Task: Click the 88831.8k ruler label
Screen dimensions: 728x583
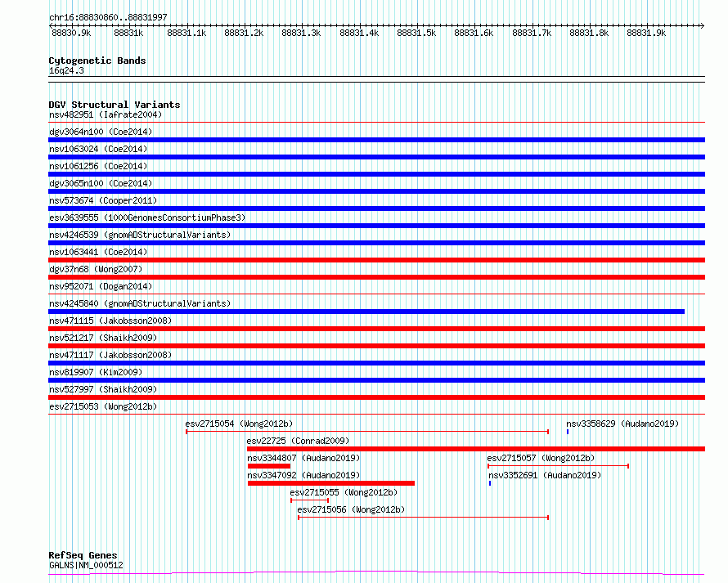Action: 589,33
